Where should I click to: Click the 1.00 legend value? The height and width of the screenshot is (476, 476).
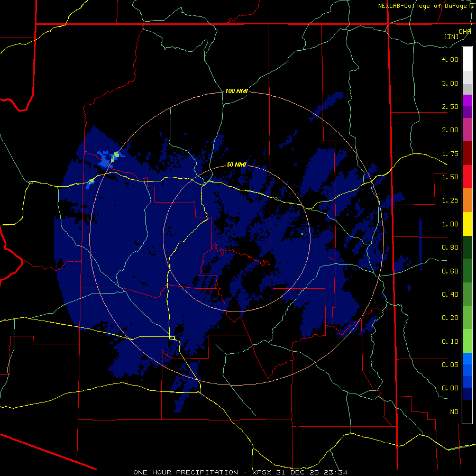click(x=450, y=224)
